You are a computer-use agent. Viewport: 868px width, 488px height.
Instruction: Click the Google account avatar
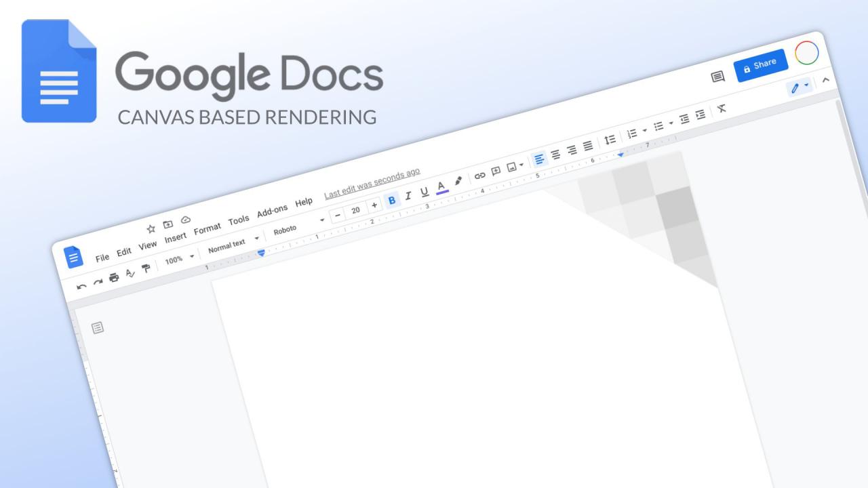pyautogui.click(x=807, y=52)
